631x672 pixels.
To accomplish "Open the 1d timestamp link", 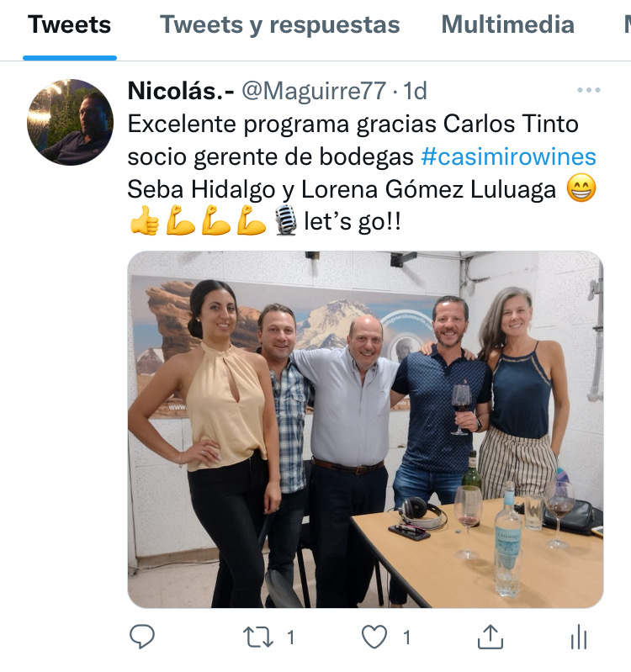I will pos(415,91).
